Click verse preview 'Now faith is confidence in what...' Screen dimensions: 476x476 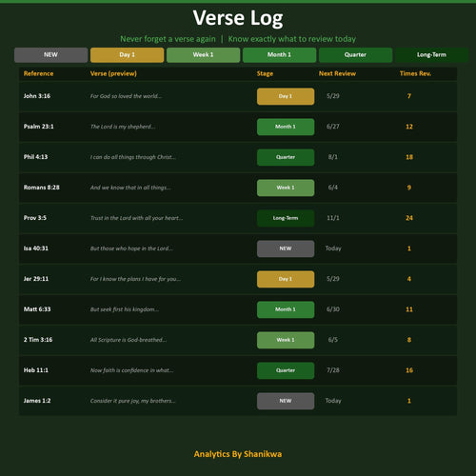(132, 370)
